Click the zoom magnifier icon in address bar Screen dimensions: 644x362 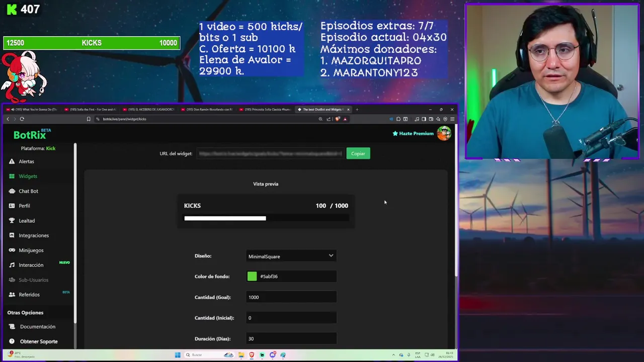pyautogui.click(x=320, y=119)
